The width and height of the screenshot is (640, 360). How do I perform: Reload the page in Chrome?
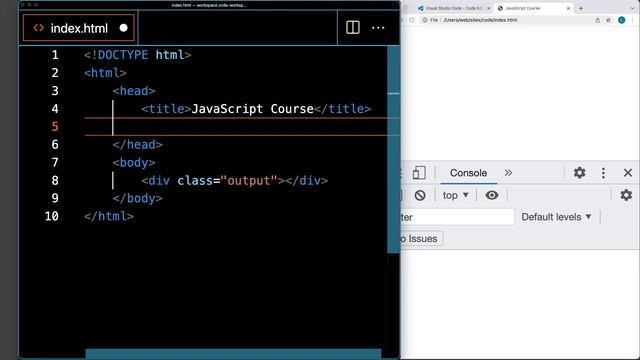pyautogui.click(x=411, y=20)
